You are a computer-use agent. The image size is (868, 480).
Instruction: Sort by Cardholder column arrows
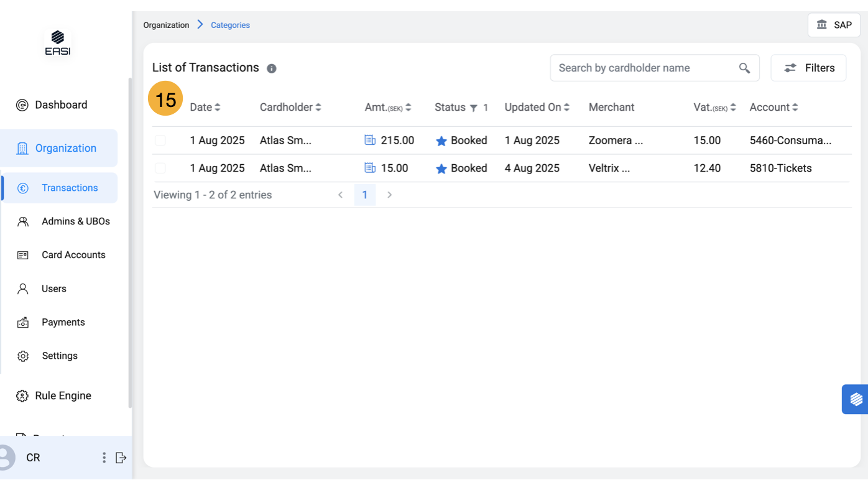[x=318, y=108]
